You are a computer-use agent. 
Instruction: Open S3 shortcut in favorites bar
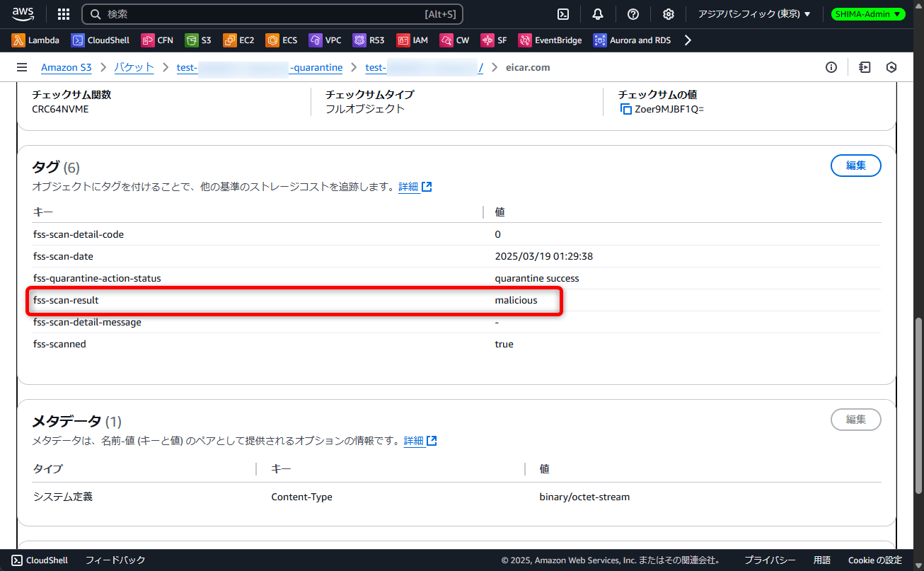pyautogui.click(x=198, y=40)
